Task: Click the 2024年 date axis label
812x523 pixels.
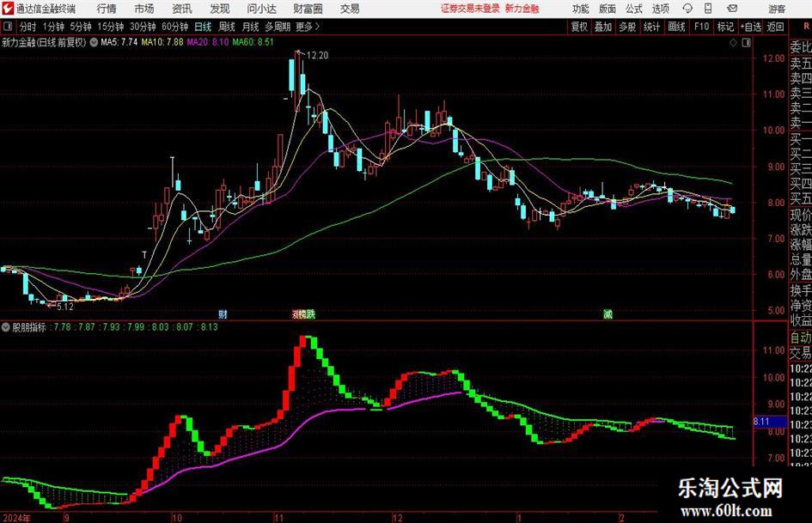Action: (x=16, y=518)
